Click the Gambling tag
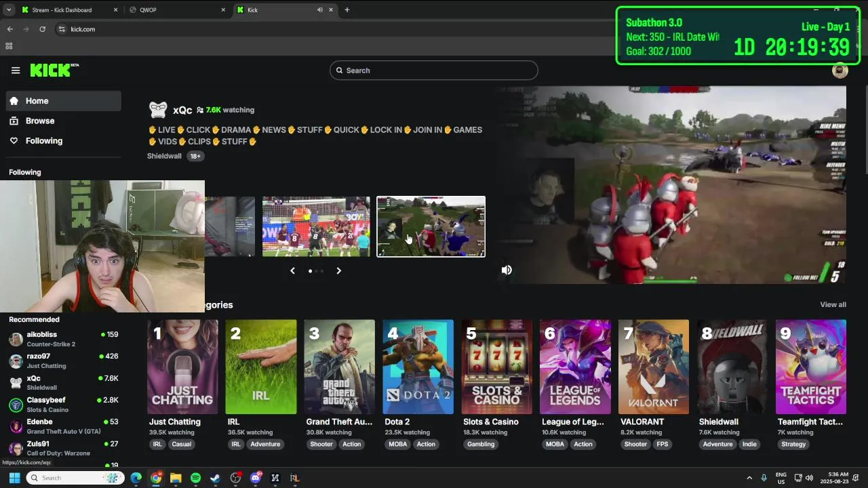The image size is (868, 488). (481, 445)
